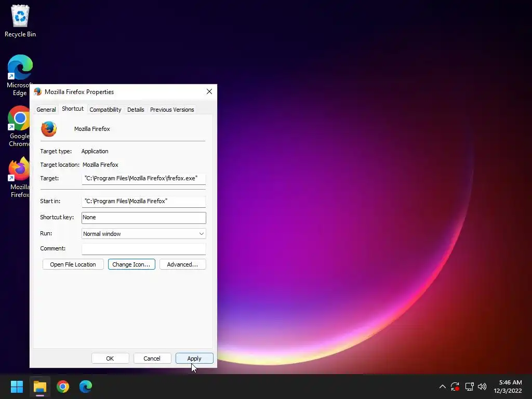Click the "Start in:" label
The height and width of the screenshot is (399, 532).
tap(50, 201)
